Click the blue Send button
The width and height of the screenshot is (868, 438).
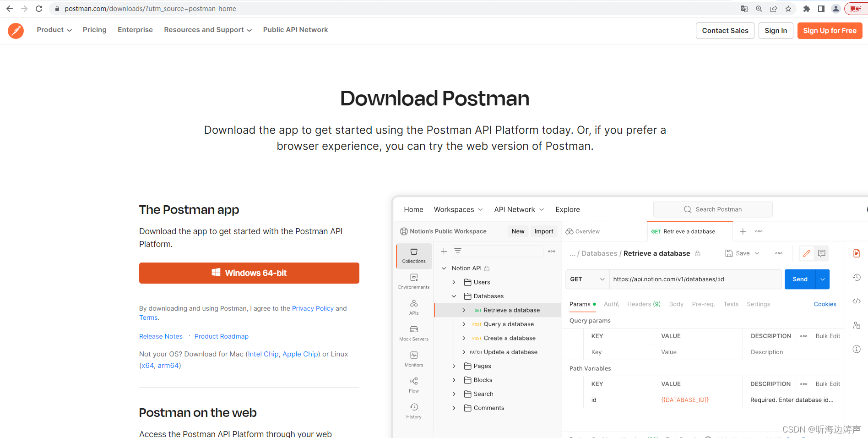pyautogui.click(x=800, y=279)
